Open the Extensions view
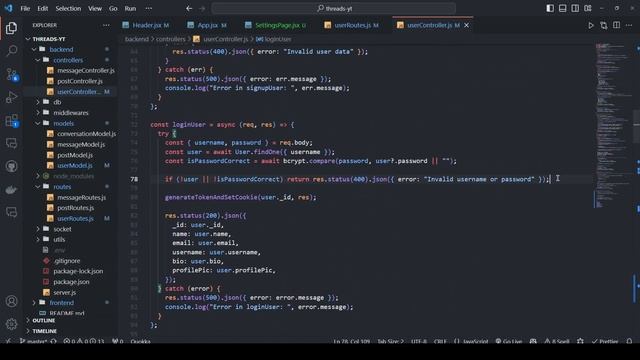Screen dimensions: 640x360 (11, 120)
